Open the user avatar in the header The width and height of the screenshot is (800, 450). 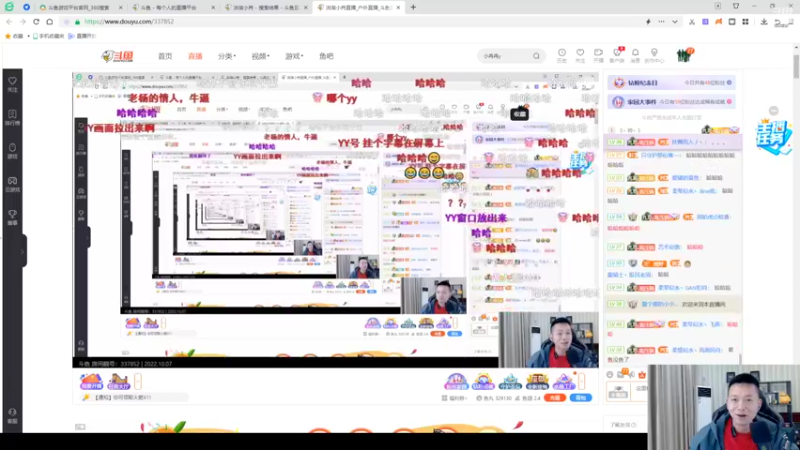(x=684, y=55)
